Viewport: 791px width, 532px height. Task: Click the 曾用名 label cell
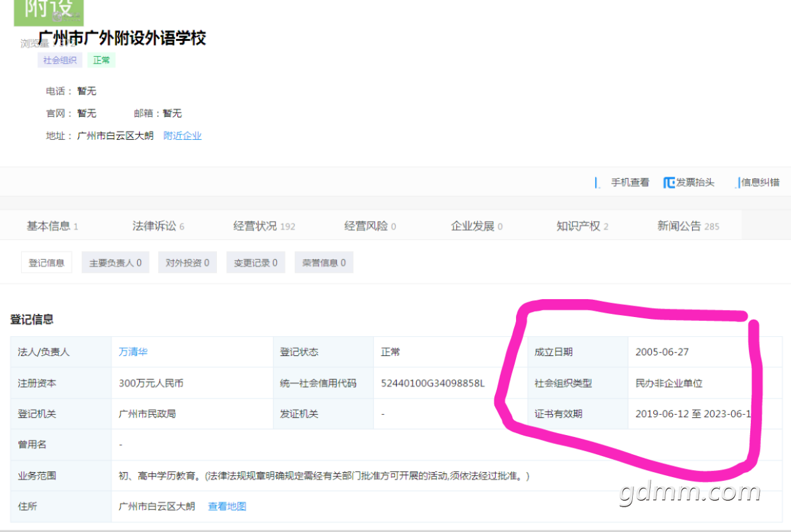pyautogui.click(x=61, y=445)
